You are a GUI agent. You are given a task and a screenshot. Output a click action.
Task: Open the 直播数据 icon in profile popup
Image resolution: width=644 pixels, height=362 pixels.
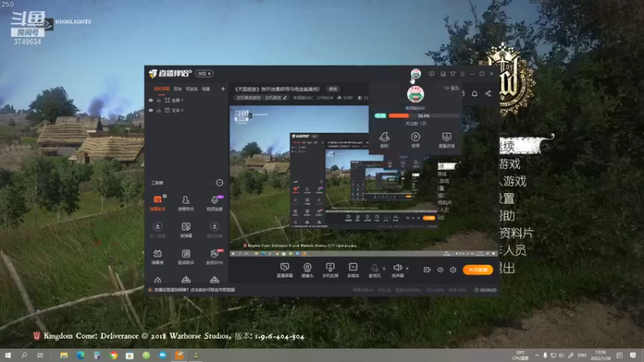[x=447, y=139]
